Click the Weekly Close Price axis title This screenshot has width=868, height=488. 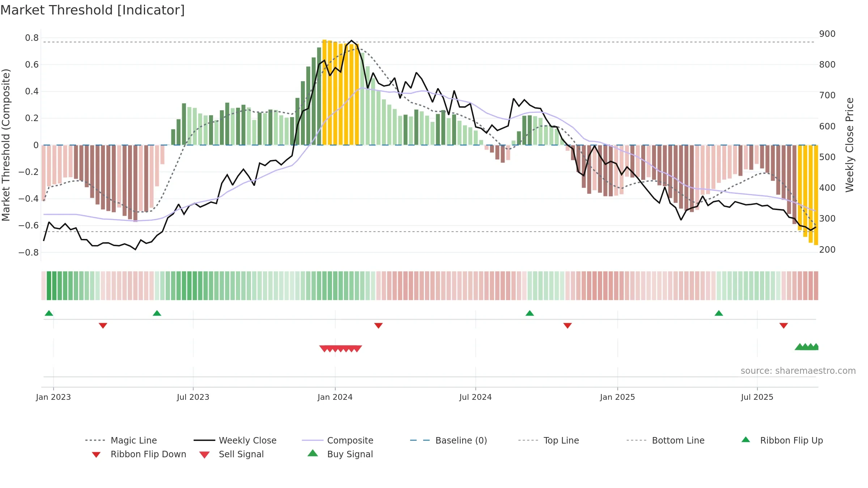tap(850, 145)
